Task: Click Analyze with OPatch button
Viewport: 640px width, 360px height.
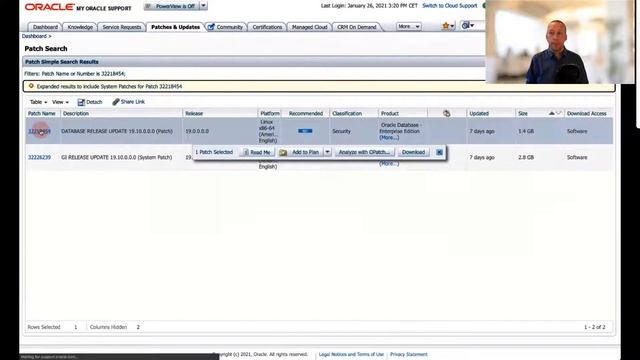Action: (x=365, y=152)
